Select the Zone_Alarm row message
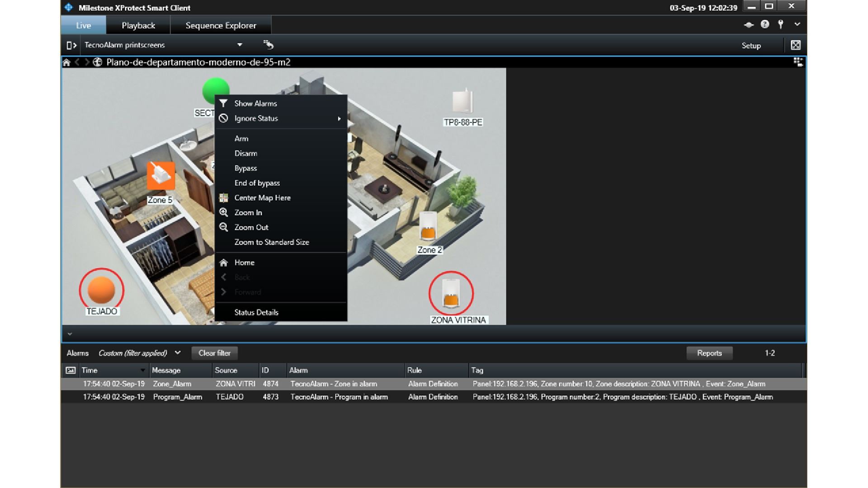Screen dimensions: 868x488 172,384
